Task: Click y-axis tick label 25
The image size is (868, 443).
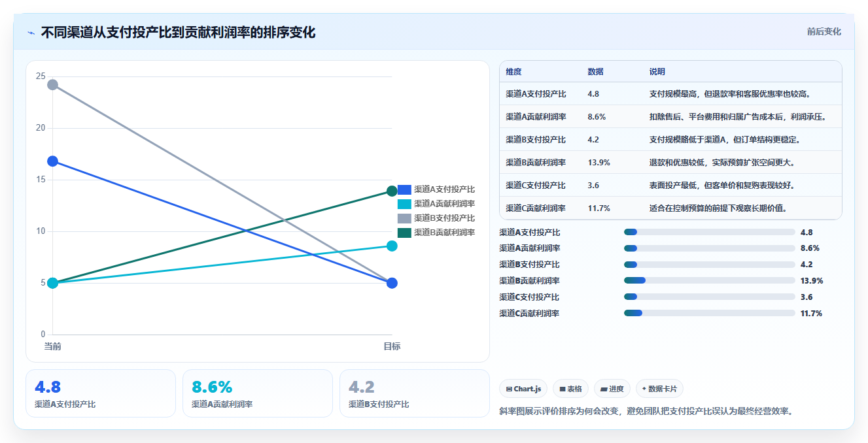Action: (x=41, y=76)
